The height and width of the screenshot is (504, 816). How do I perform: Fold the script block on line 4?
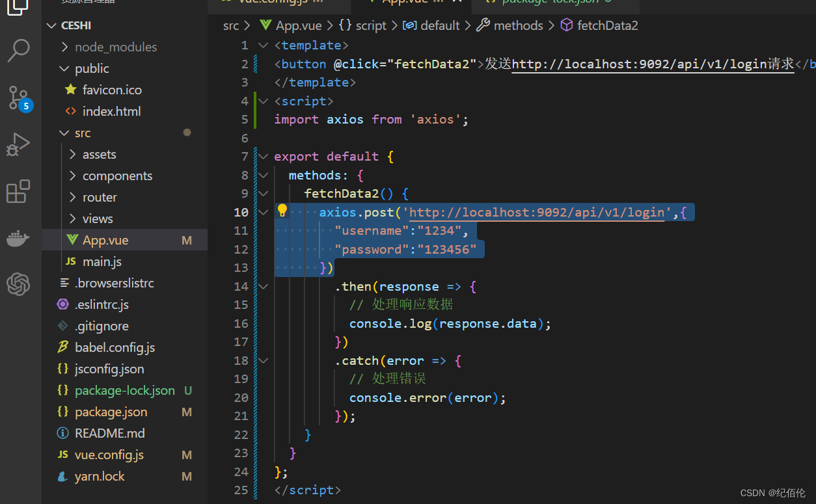pos(263,101)
